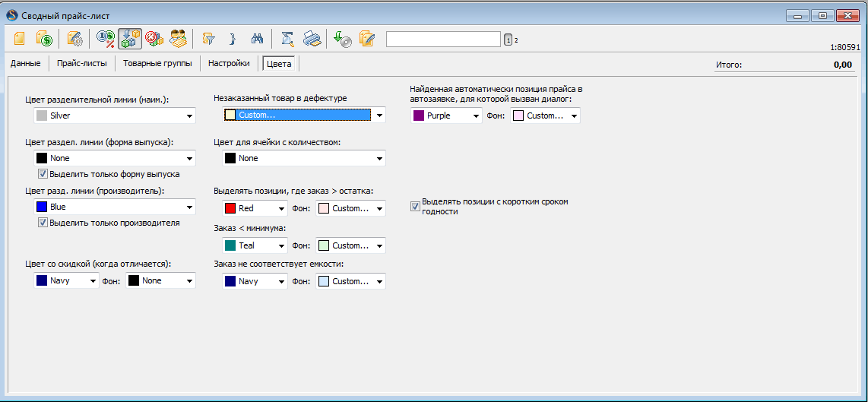Open search with the binoculars icon
The height and width of the screenshot is (402, 868).
257,40
